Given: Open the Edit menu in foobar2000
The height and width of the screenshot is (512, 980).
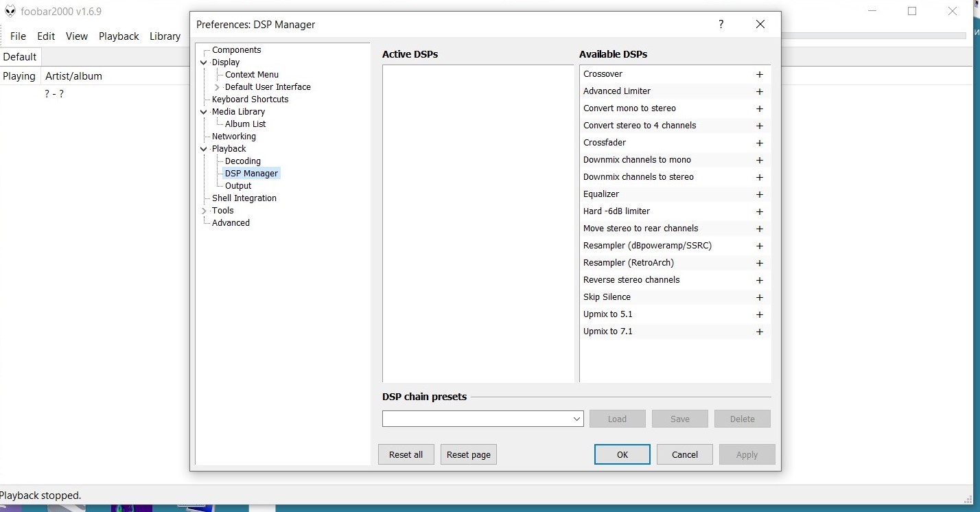Looking at the screenshot, I should [46, 36].
